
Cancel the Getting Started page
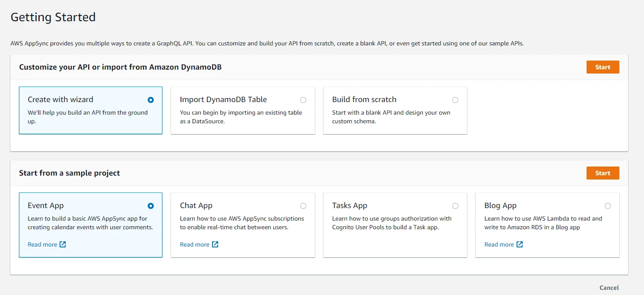point(609,288)
